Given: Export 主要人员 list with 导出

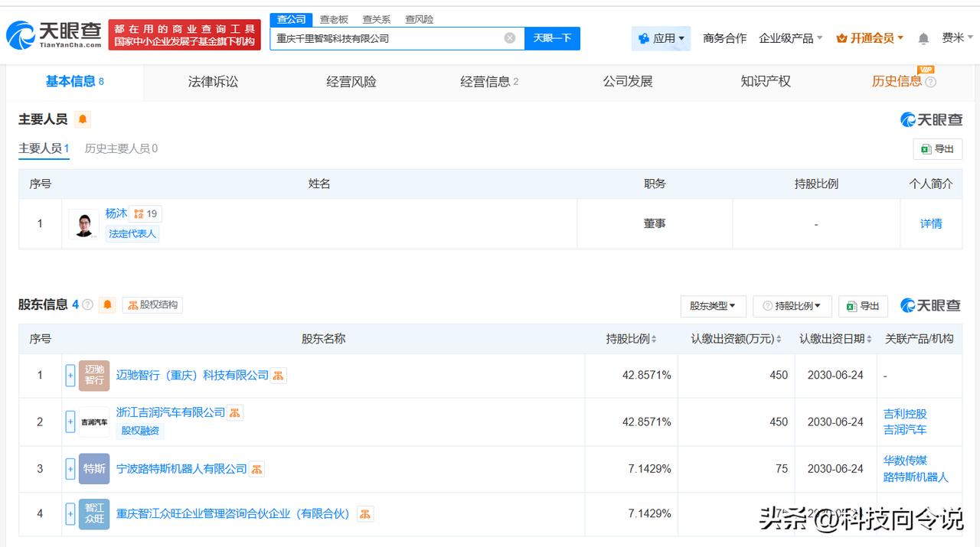Looking at the screenshot, I should coord(938,149).
